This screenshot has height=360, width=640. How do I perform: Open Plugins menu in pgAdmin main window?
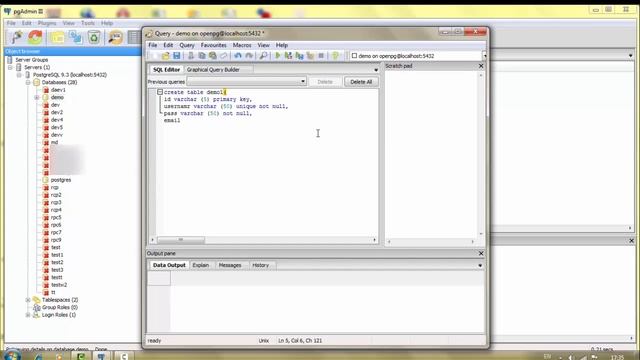click(x=47, y=23)
